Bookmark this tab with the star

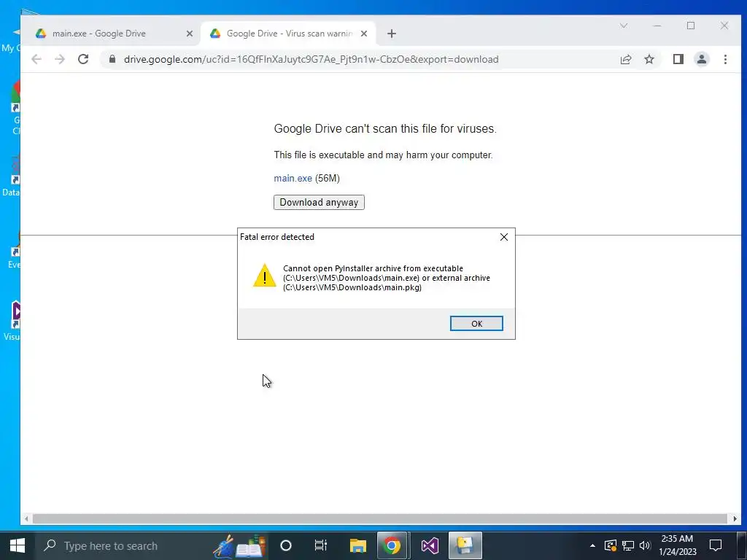(x=649, y=59)
